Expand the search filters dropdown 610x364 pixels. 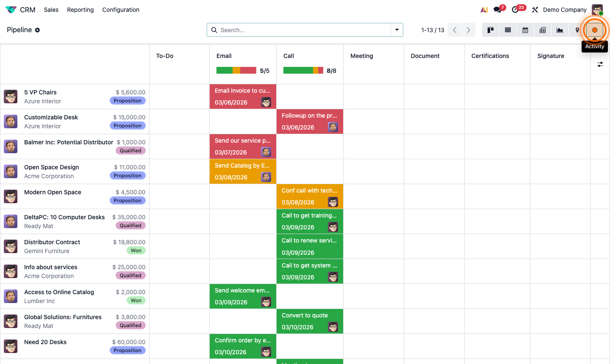pyautogui.click(x=396, y=30)
